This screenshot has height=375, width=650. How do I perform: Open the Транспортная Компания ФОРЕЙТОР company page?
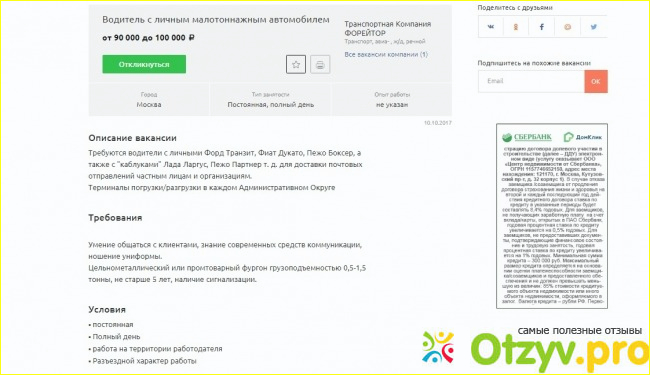click(387, 29)
